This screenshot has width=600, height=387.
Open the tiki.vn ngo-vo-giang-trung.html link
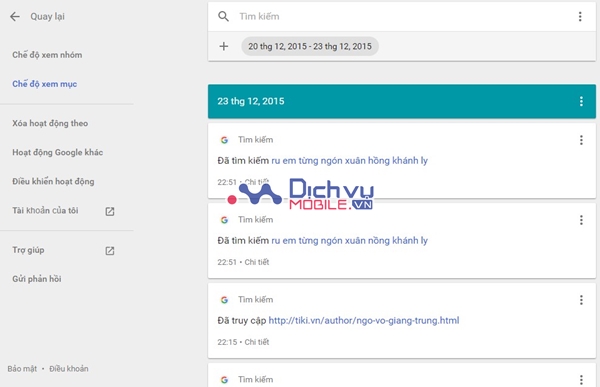pos(364,321)
